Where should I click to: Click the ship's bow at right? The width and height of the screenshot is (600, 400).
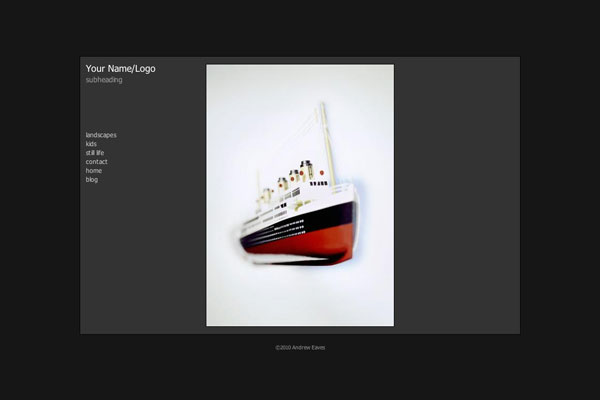350,222
